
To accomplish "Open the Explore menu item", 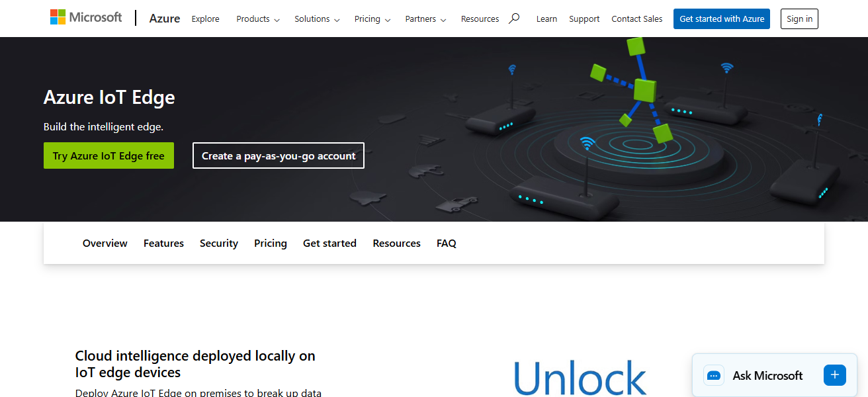I will (x=205, y=19).
